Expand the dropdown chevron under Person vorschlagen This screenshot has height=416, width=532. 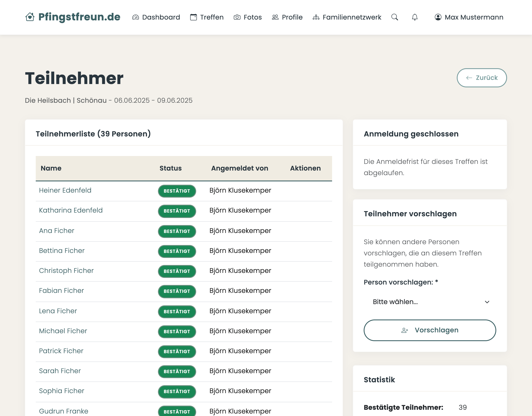pos(487,302)
